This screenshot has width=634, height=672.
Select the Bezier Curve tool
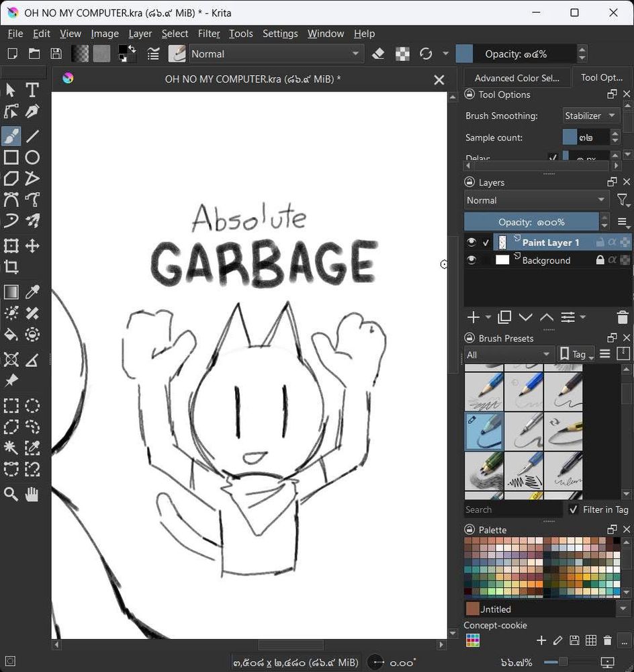tap(11, 200)
